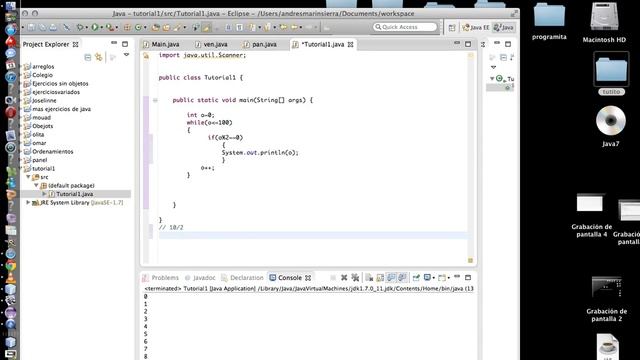Expand the arreglos project
The width and height of the screenshot is (640, 360).
pos(21,66)
